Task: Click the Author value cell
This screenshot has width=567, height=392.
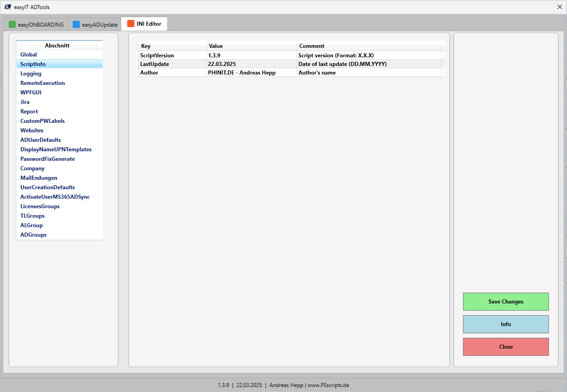Action: tap(251, 73)
